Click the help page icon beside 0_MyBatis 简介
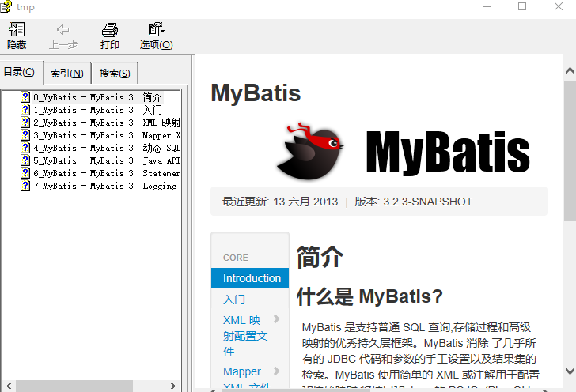Viewport: 576px width, 392px height. pos(25,97)
